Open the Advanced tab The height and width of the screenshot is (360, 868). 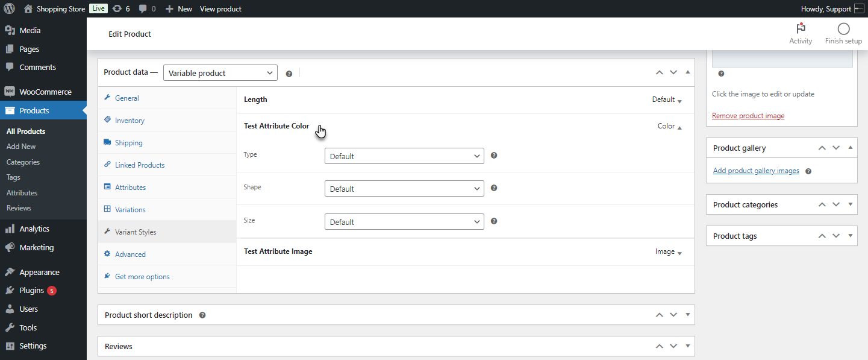tap(167, 254)
